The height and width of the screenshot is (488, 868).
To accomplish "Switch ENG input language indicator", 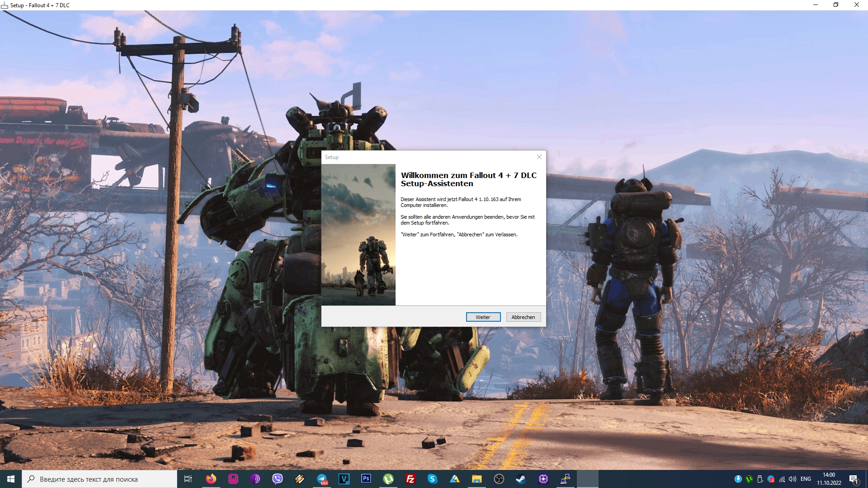I will (x=806, y=479).
